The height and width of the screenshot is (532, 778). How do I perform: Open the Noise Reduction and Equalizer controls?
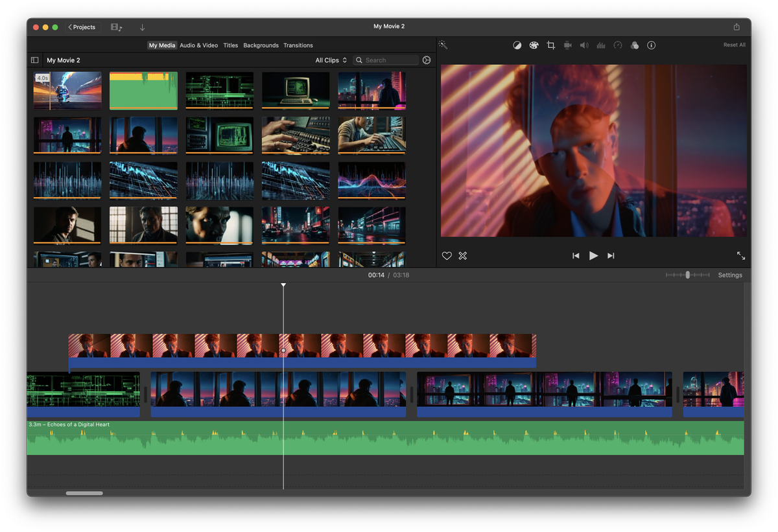pyautogui.click(x=601, y=45)
